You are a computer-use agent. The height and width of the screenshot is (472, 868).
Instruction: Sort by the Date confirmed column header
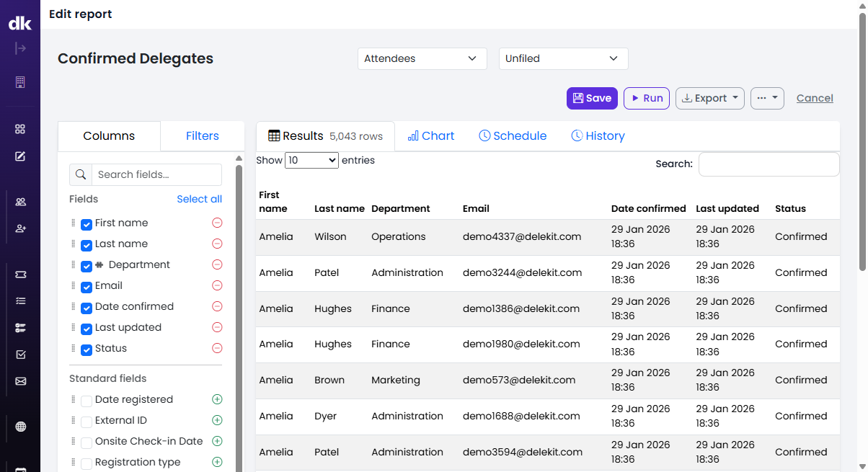tap(648, 208)
